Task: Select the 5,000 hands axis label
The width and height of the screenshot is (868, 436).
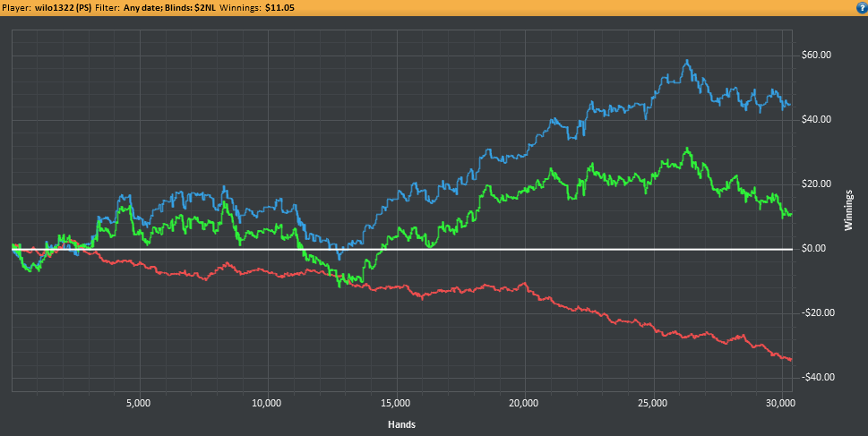Action: pyautogui.click(x=138, y=404)
